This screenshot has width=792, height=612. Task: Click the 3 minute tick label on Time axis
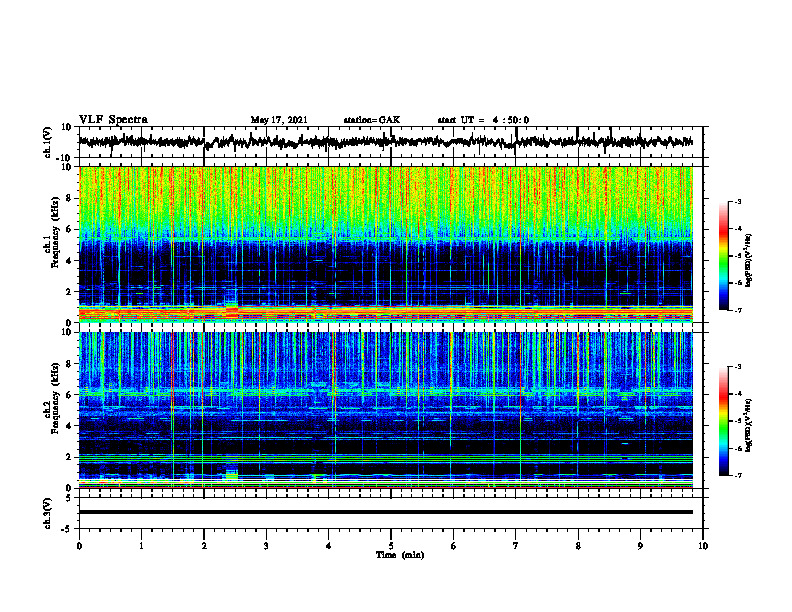pyautogui.click(x=266, y=546)
